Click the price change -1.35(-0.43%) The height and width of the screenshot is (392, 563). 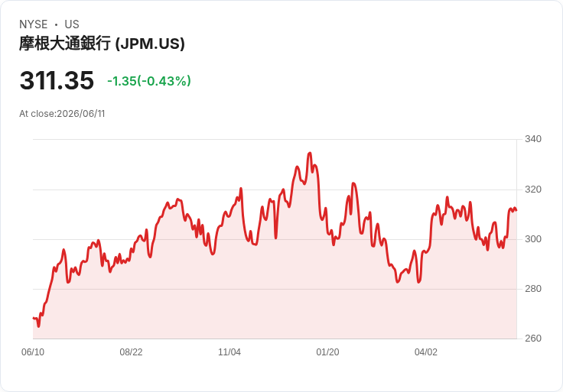[149, 81]
